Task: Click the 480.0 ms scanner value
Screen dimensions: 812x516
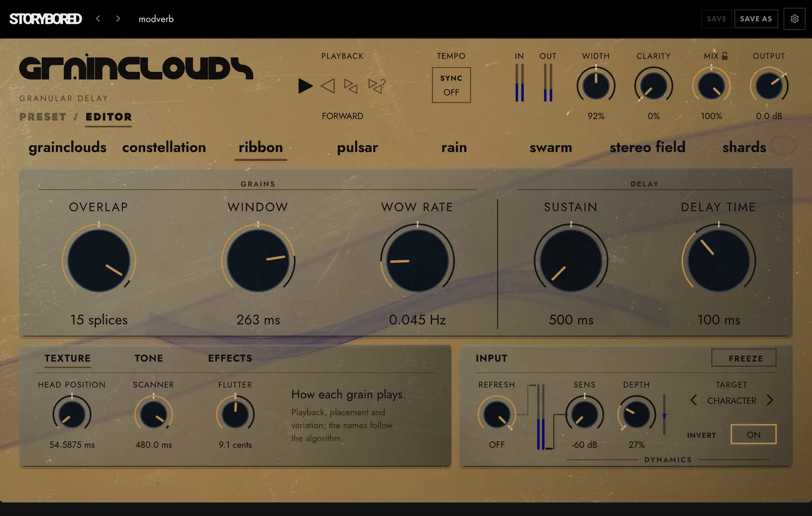Action: click(x=154, y=445)
